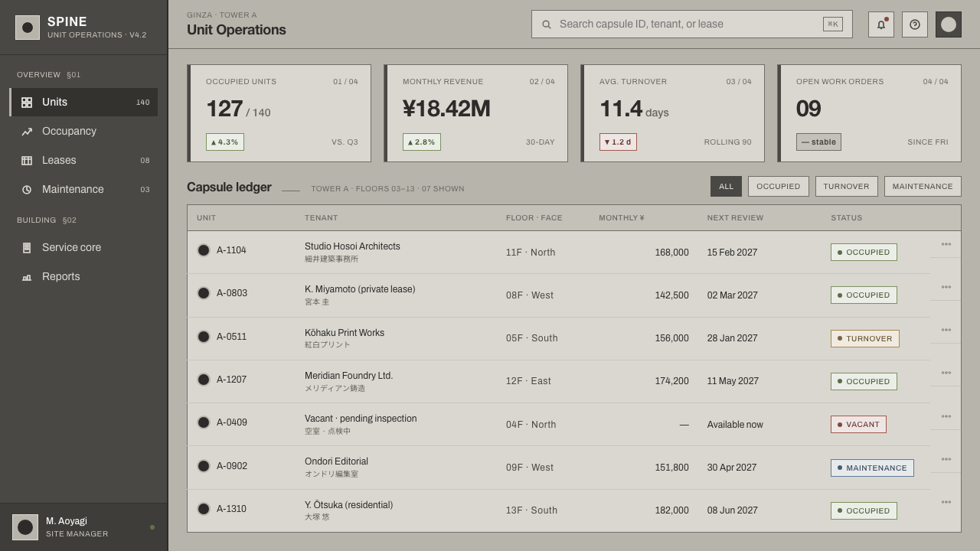Click VACANT status badge of A-0409
The width and height of the screenshot is (980, 551).
[858, 425]
